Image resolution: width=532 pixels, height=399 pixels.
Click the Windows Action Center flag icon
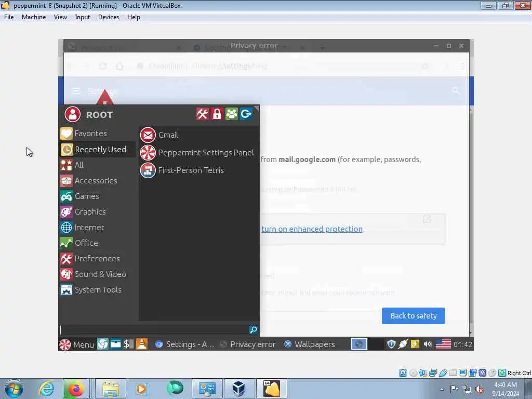click(x=454, y=389)
